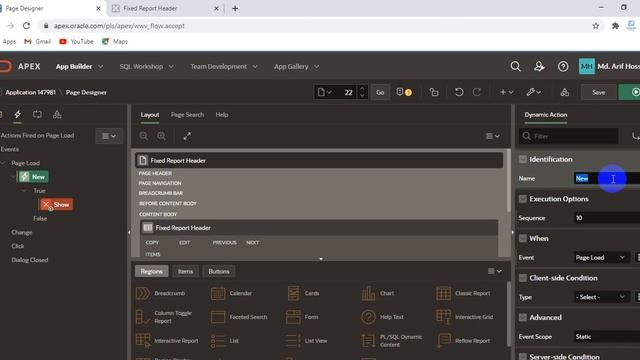This screenshot has width=640, height=360.
Task: Expand the layout pane to full
Action: (187, 136)
